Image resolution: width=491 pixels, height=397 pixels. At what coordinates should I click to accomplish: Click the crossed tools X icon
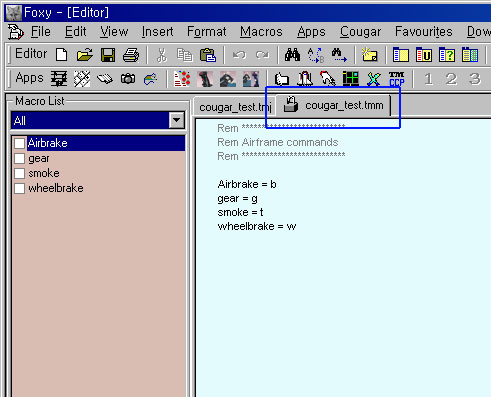374,79
